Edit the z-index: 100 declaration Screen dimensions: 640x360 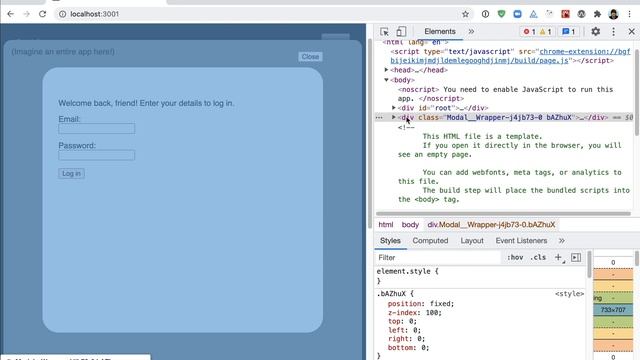click(414, 313)
